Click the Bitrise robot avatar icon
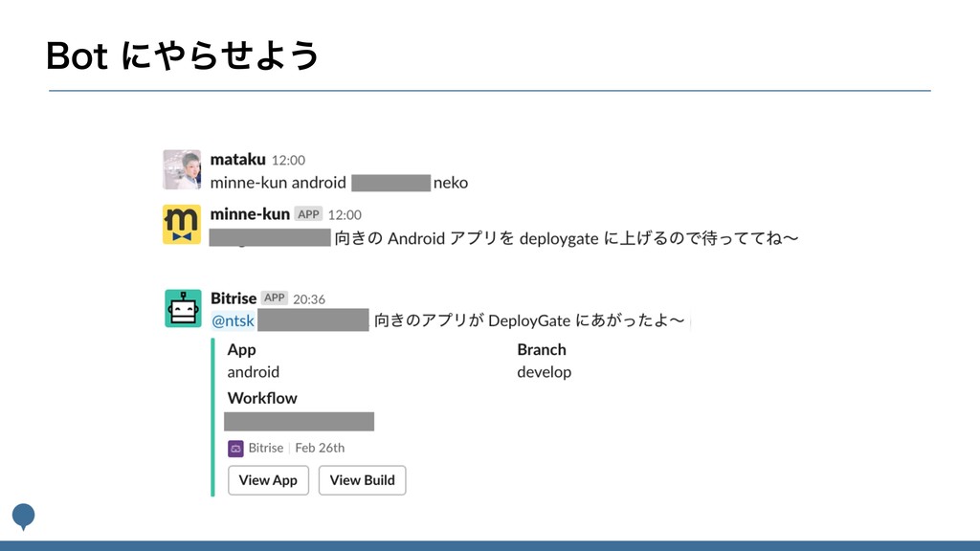The width and height of the screenshot is (980, 551). [183, 308]
